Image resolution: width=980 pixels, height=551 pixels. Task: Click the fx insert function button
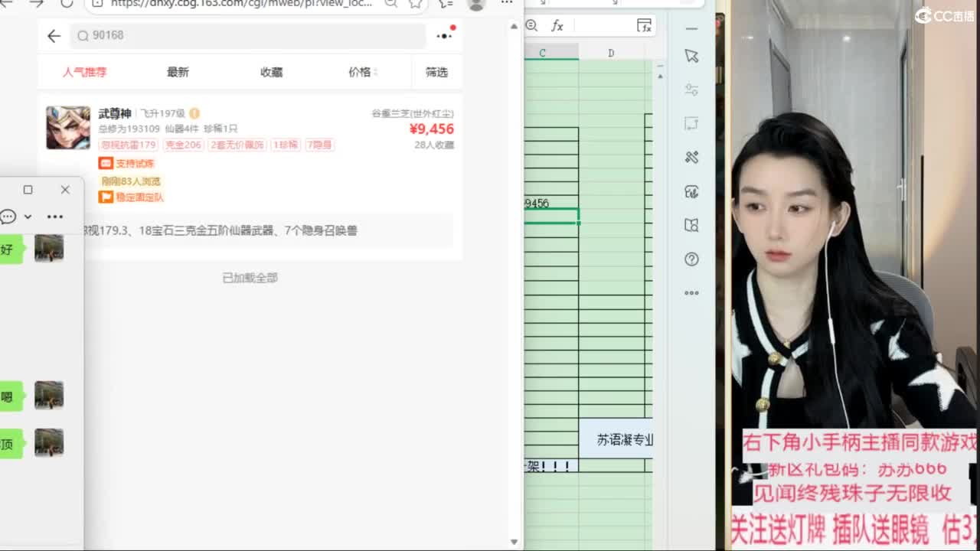coord(557,26)
